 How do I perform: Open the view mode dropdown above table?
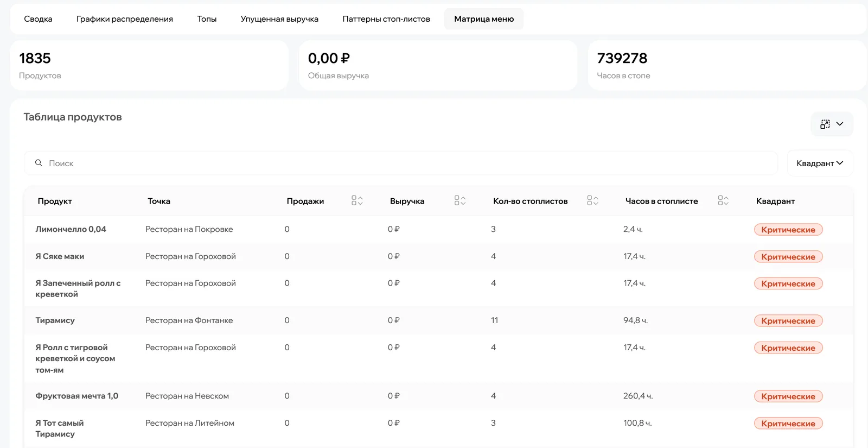point(832,124)
